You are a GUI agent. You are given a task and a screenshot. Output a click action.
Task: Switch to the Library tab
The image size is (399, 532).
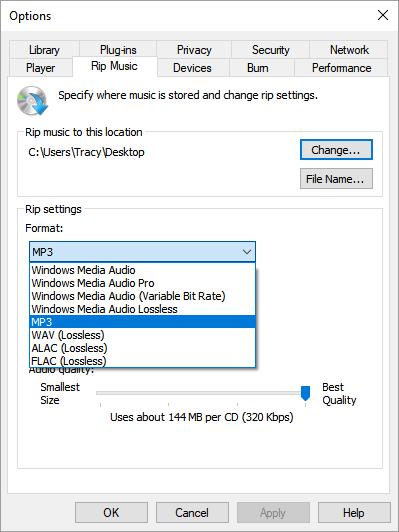click(x=44, y=50)
